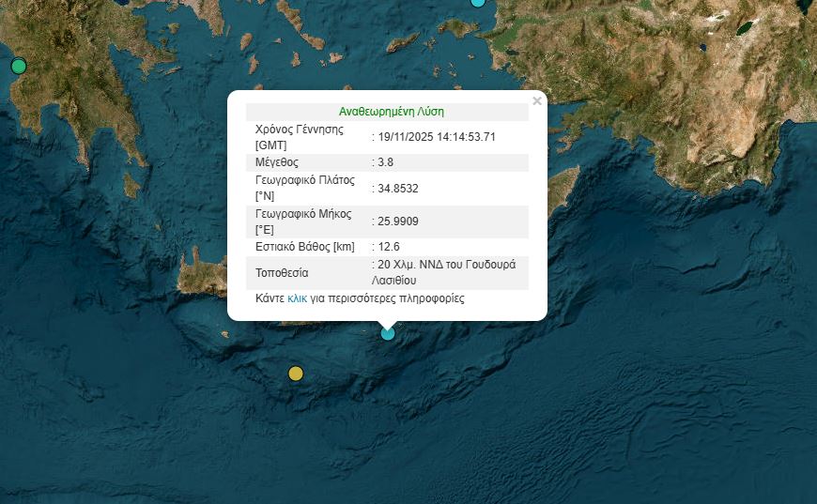Click the 'Γεωγραφικό Πλάτος [°N]' label

[302, 188]
